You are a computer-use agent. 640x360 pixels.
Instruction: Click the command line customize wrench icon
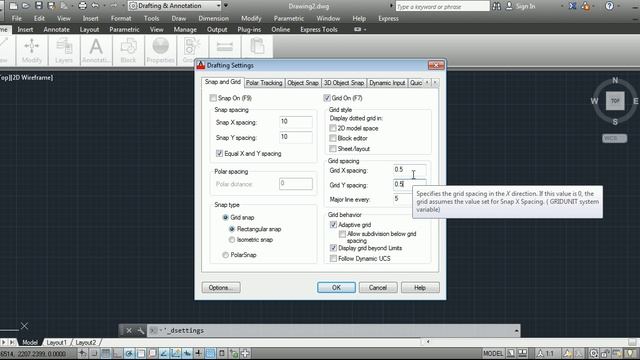[x=140, y=331]
